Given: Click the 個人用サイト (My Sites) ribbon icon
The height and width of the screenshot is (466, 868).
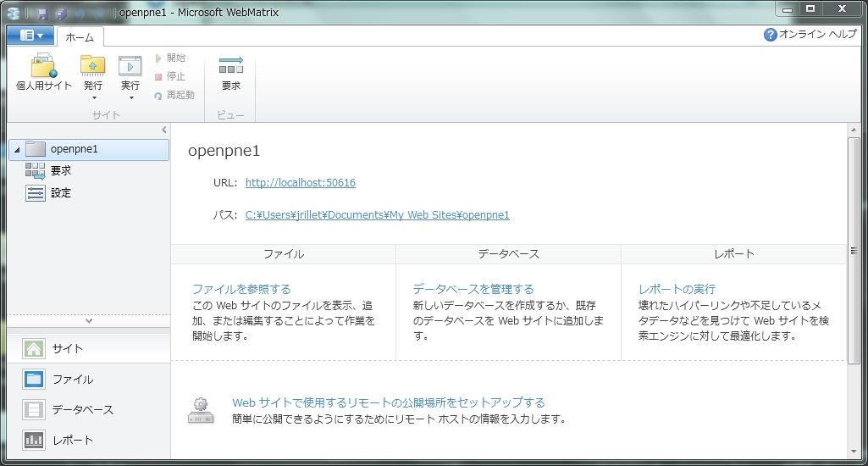Looking at the screenshot, I should (x=43, y=66).
